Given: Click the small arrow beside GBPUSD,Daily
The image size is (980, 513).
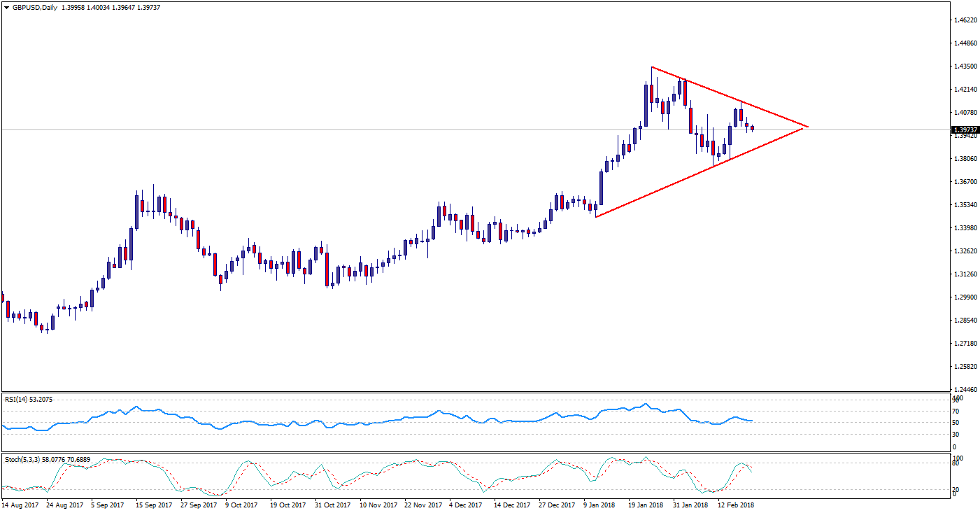Looking at the screenshot, I should (x=6, y=7).
